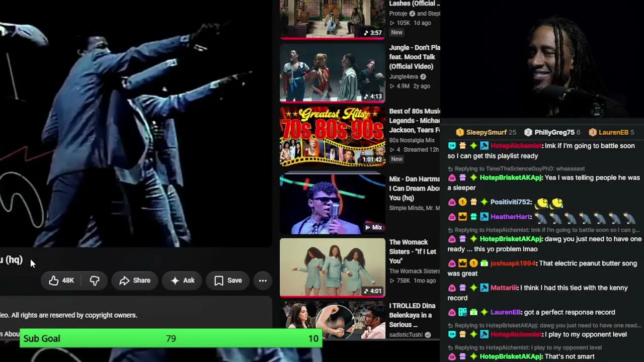Screen dimensions: 644x362
Task: Click 'Replying to HotepAlchemist: I play to my opponent level'
Action: (528, 347)
